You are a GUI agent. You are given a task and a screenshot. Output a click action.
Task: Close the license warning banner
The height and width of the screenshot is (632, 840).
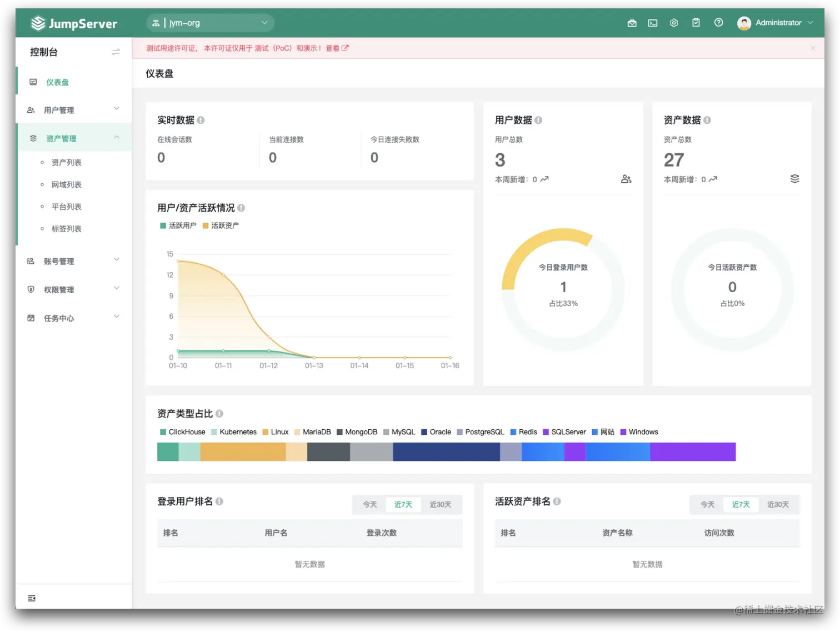pos(813,48)
